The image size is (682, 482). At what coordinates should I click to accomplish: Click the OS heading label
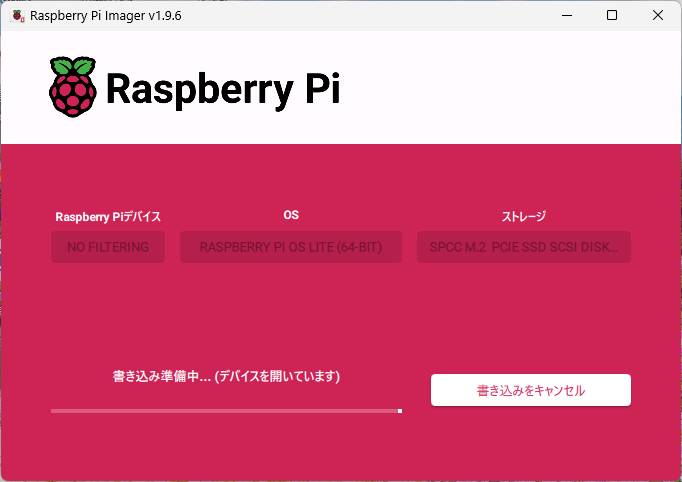(x=291, y=215)
